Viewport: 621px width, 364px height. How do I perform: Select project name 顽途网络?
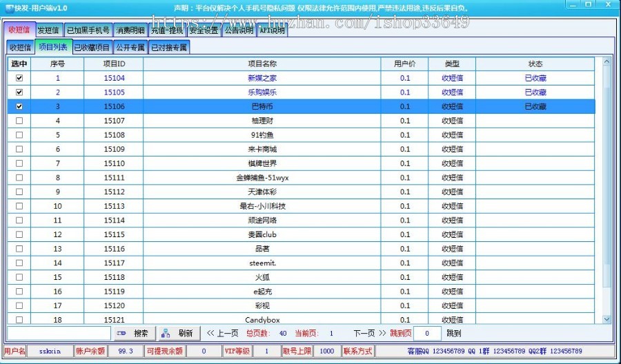(x=262, y=221)
